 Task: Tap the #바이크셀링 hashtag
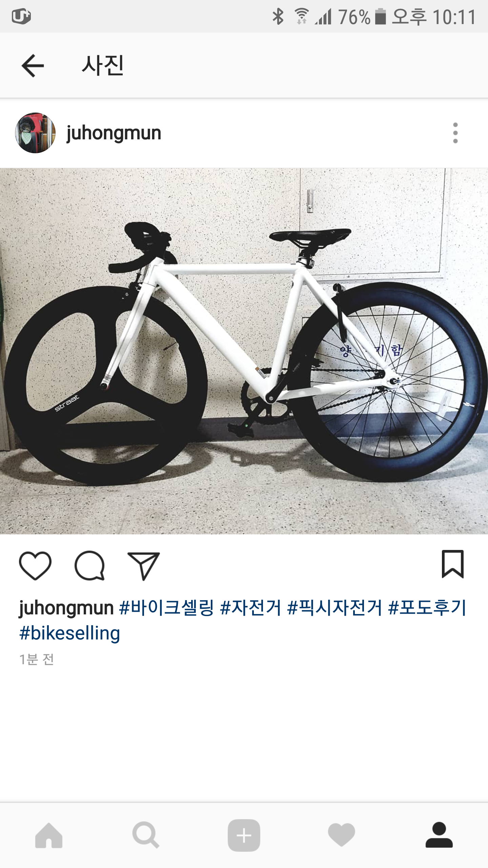(166, 608)
